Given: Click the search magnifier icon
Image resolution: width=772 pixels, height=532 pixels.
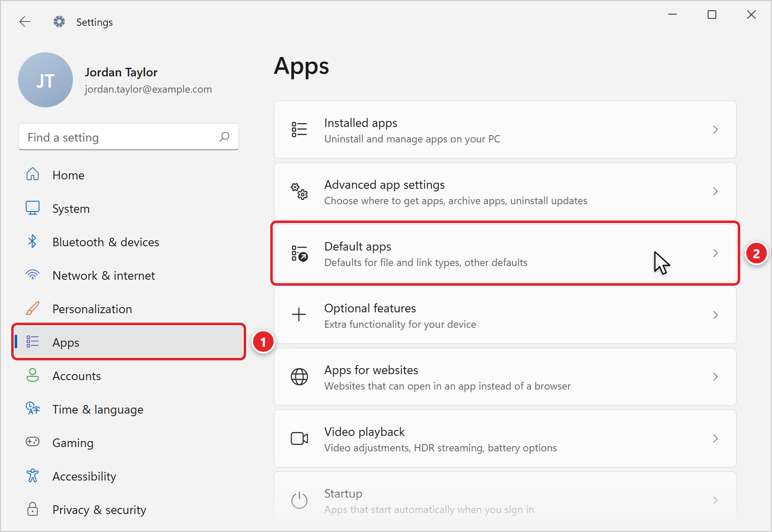Looking at the screenshot, I should click(224, 137).
